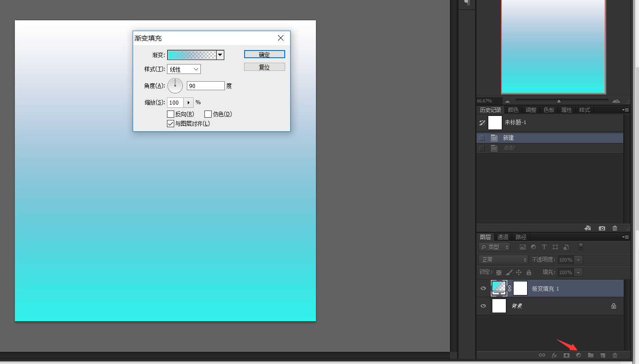Switch to the 色板 swatches tab
639x364 pixels.
tap(549, 110)
